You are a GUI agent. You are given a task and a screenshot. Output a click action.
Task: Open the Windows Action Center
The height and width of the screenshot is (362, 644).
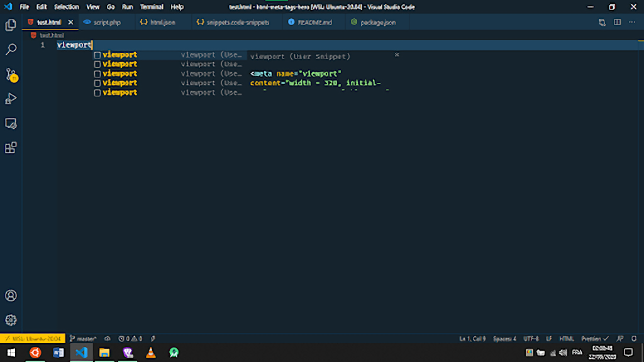[x=628, y=353]
